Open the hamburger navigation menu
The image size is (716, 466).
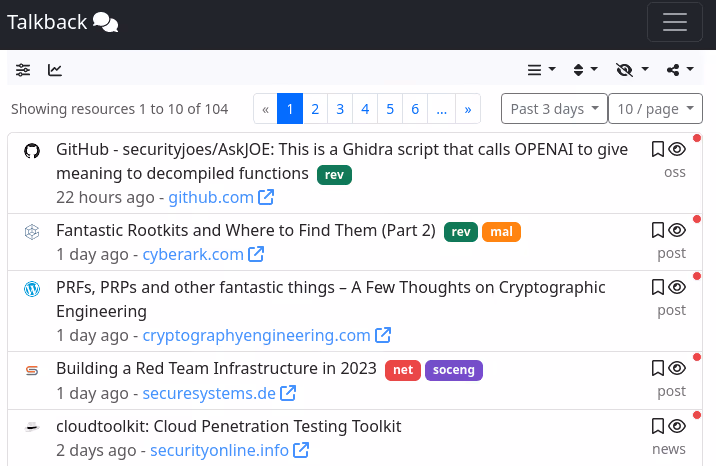674,22
